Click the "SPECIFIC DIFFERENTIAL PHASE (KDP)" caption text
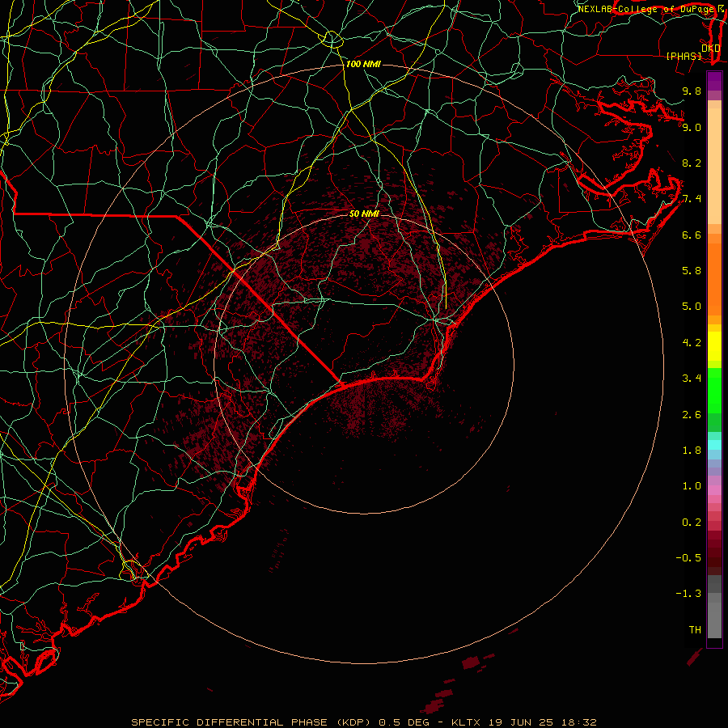728x728 pixels. (x=252, y=722)
